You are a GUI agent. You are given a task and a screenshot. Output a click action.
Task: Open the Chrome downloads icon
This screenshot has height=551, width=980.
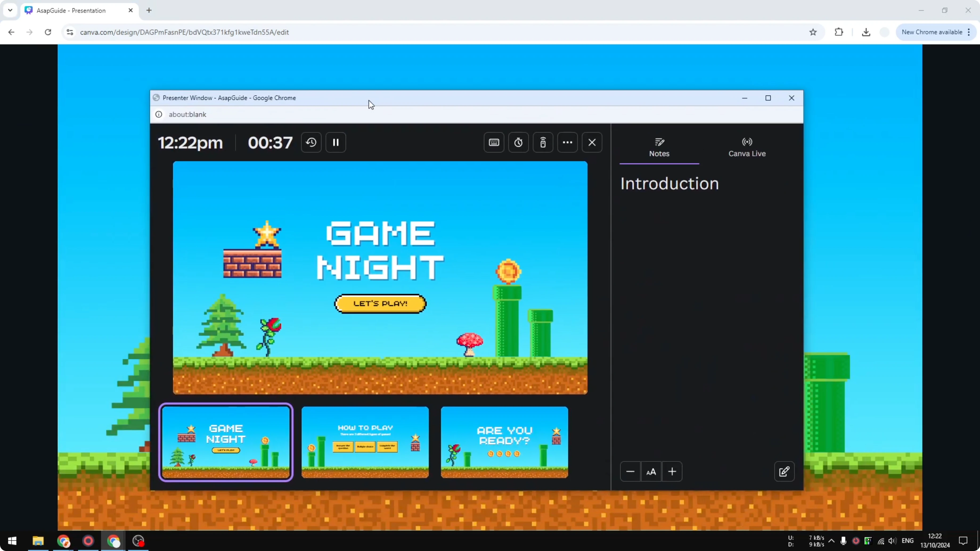click(866, 32)
